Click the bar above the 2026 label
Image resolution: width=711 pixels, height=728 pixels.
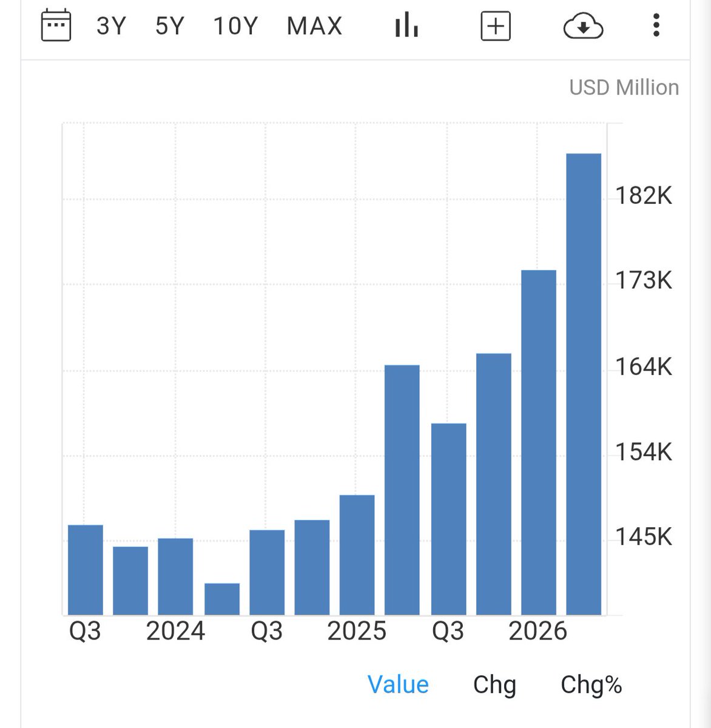539,442
